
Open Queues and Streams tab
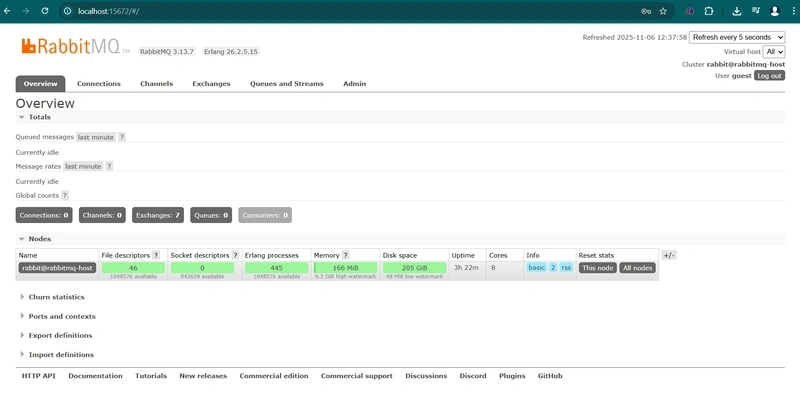tap(287, 84)
